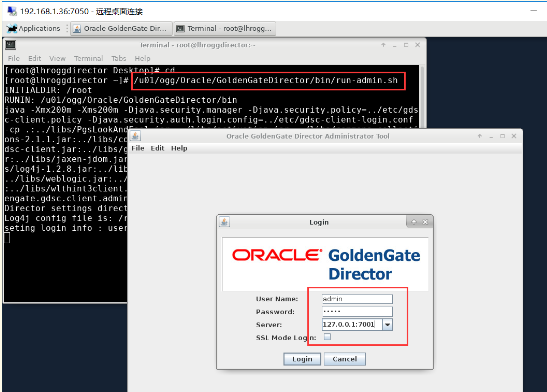Click the Login dialog shade arrow icon
The height and width of the screenshot is (392, 547).
pos(414,222)
